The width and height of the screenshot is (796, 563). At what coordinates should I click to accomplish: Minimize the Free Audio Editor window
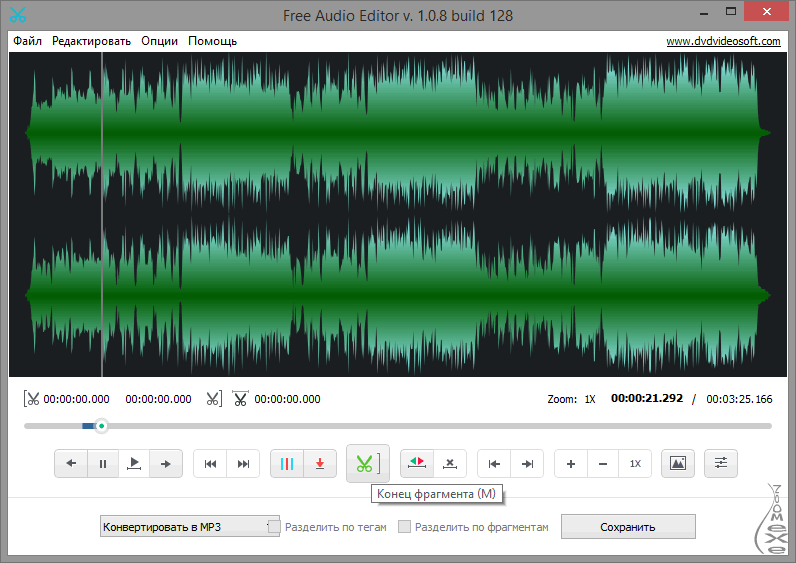704,13
